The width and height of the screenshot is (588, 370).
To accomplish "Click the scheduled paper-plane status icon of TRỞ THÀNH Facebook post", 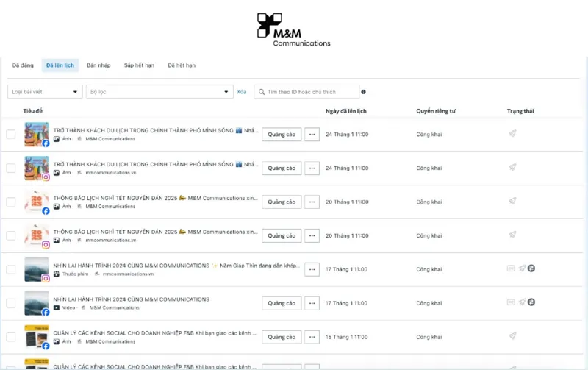I will [x=512, y=133].
